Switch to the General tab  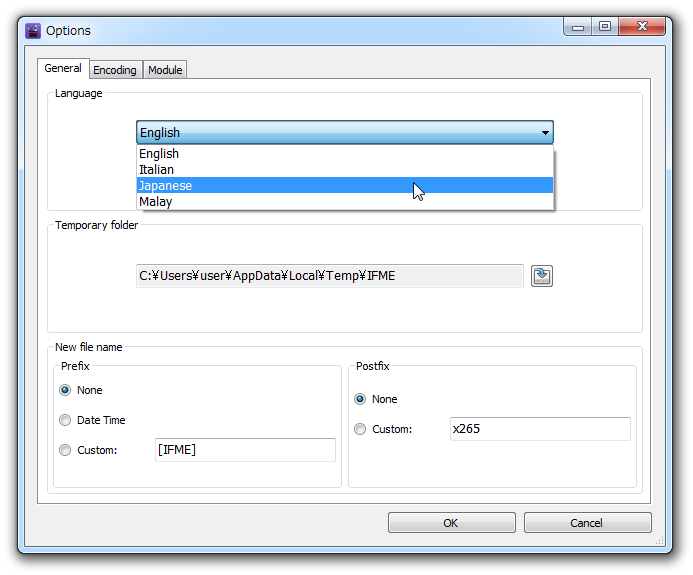[63, 69]
